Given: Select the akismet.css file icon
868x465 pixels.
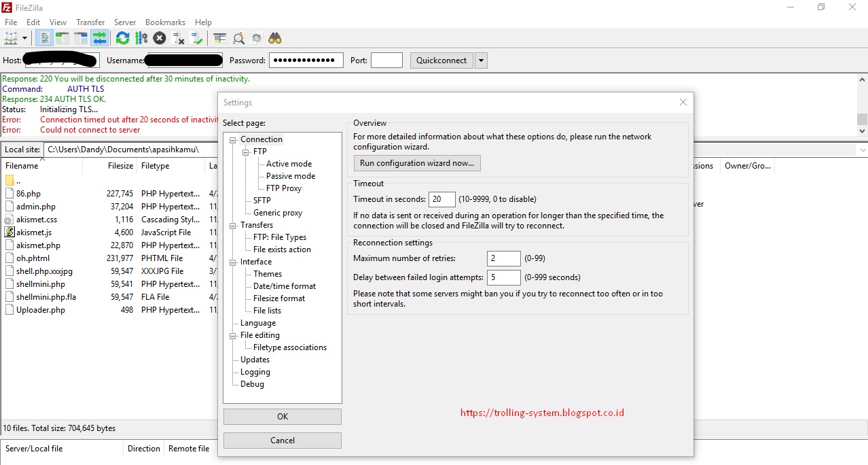Looking at the screenshot, I should (x=10, y=220).
